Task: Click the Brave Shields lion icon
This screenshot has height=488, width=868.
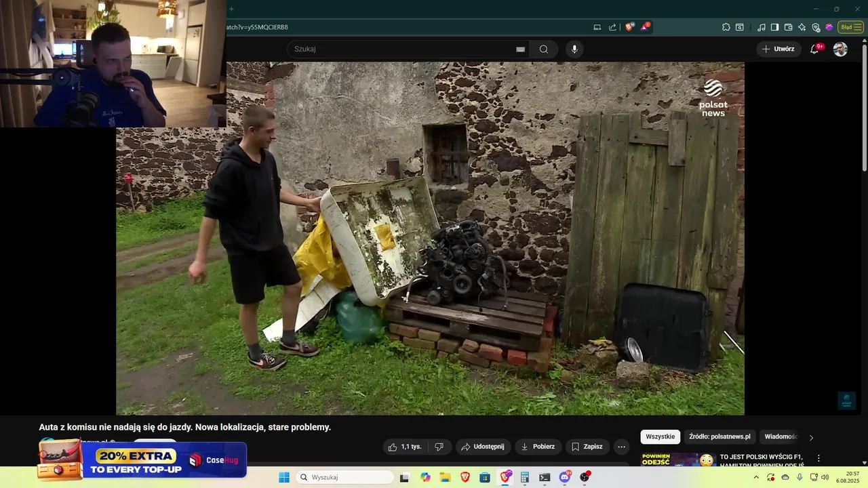Action: 629,27
